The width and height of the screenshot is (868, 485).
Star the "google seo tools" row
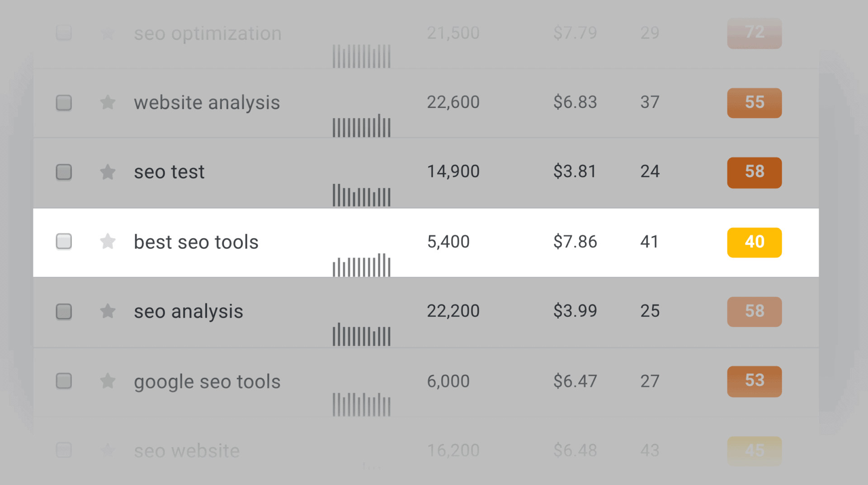click(108, 381)
